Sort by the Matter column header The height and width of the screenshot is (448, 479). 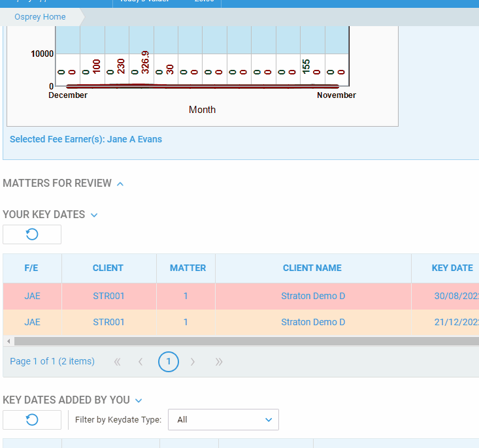pyautogui.click(x=188, y=268)
